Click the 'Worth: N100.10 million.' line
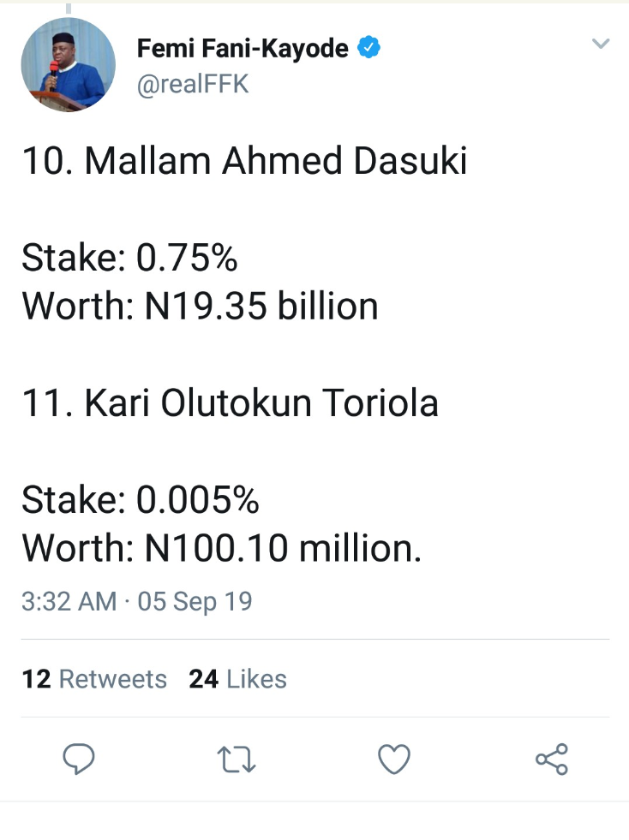The image size is (629, 840). (x=221, y=548)
